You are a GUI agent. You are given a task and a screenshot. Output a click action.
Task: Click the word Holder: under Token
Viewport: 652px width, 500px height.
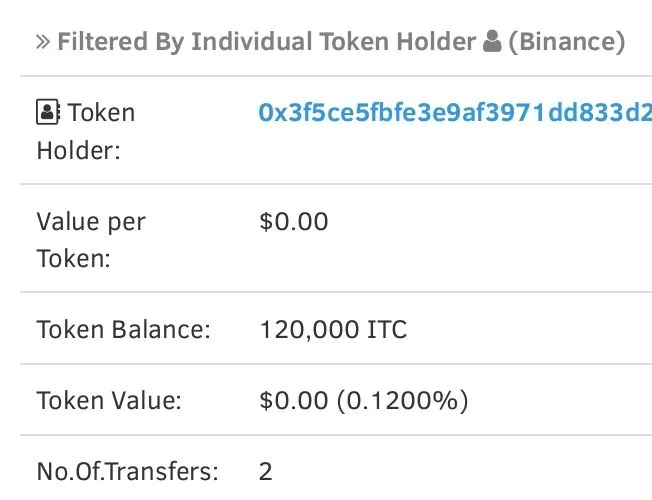79,150
